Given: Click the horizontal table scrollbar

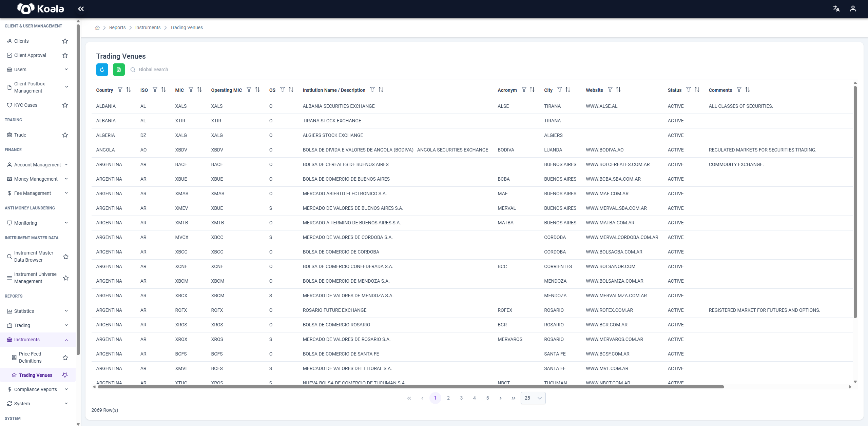Looking at the screenshot, I should [x=411, y=387].
